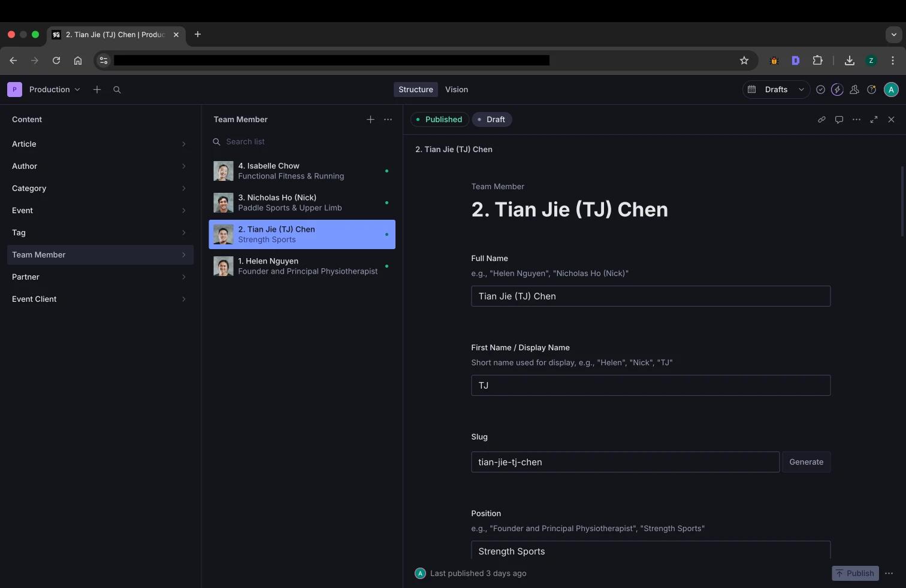Open Team Member list options menu
The width and height of the screenshot is (906, 588).
pyautogui.click(x=388, y=119)
